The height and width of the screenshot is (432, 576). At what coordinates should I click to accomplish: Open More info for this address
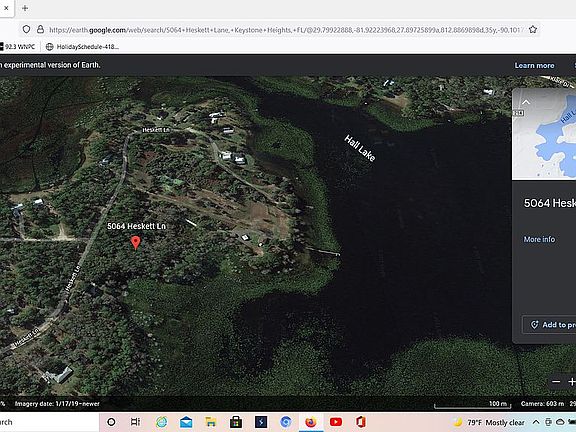(539, 239)
